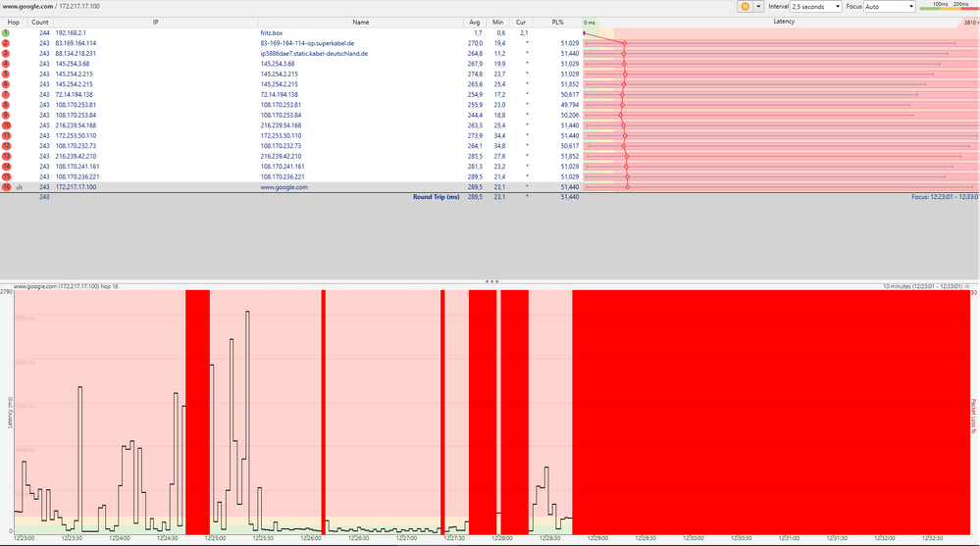Viewport: 980px width, 546px height.
Task: Click the red hop 9 status icon
Action: pos(6,115)
